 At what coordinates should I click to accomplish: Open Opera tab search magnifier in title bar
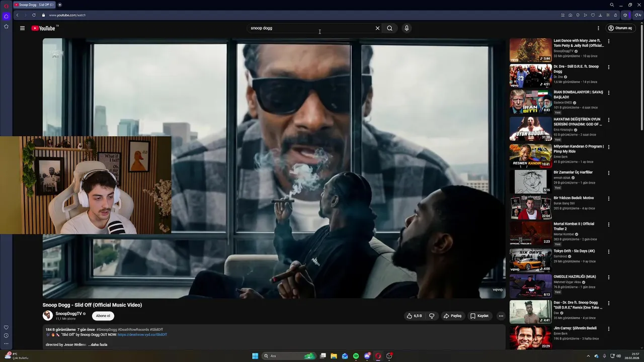(x=612, y=5)
